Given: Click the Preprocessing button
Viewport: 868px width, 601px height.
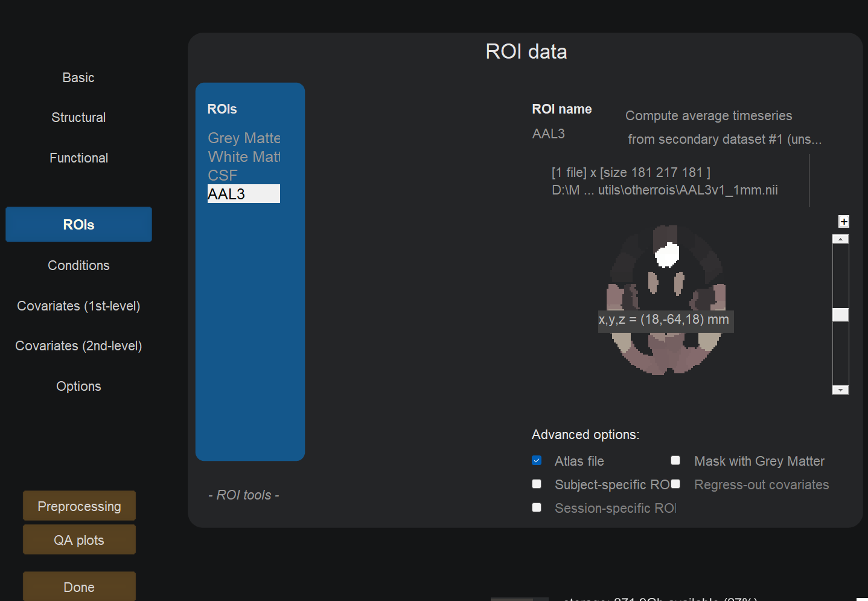Looking at the screenshot, I should (79, 506).
